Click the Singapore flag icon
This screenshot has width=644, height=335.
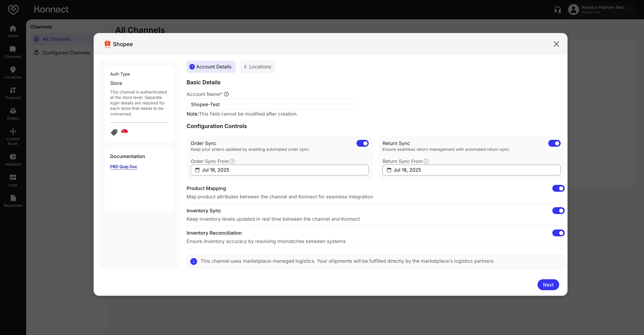coord(124,132)
